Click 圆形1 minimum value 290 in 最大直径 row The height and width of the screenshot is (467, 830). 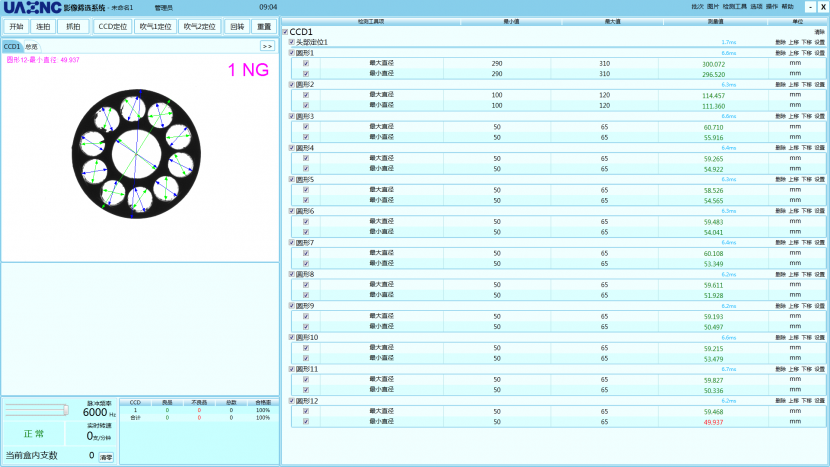[x=497, y=64]
